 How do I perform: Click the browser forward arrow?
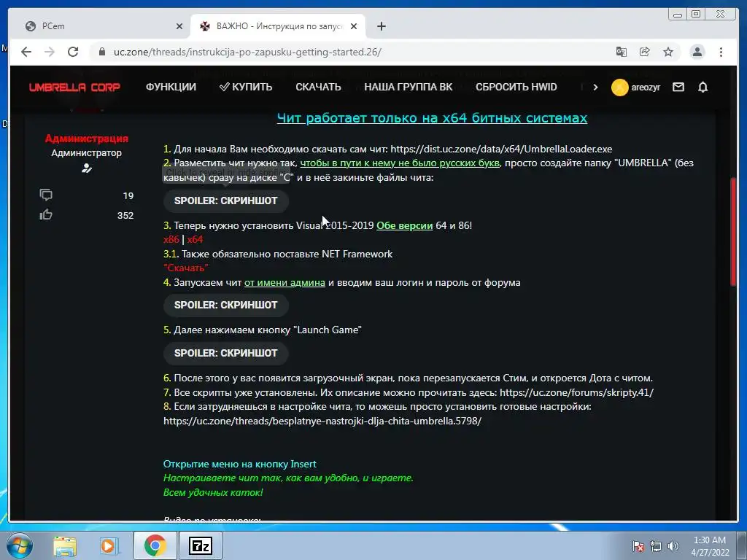point(50,52)
